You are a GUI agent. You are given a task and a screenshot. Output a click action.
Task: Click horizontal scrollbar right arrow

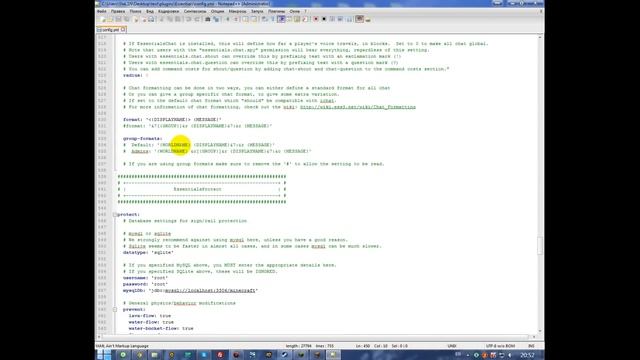[x=534, y=337]
